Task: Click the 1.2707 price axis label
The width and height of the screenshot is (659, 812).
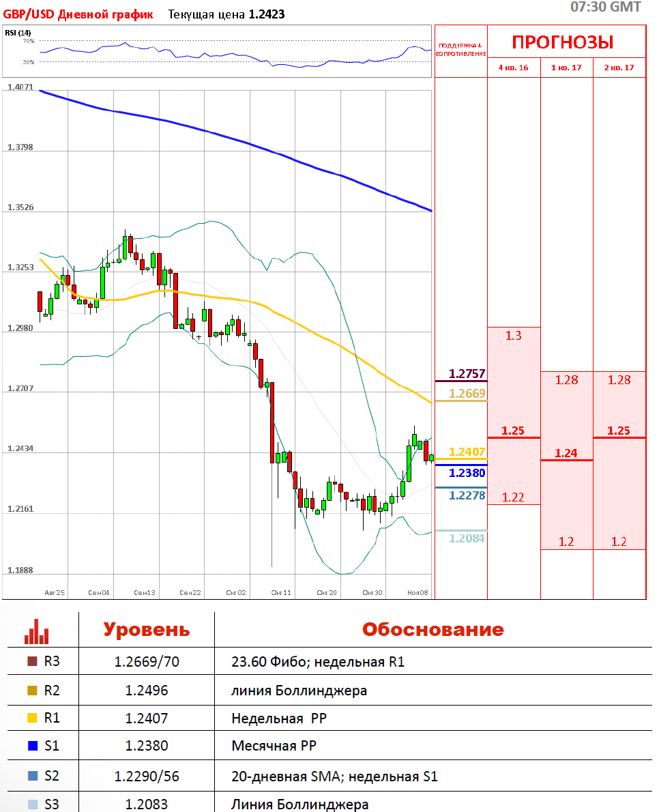Action: coord(20,388)
